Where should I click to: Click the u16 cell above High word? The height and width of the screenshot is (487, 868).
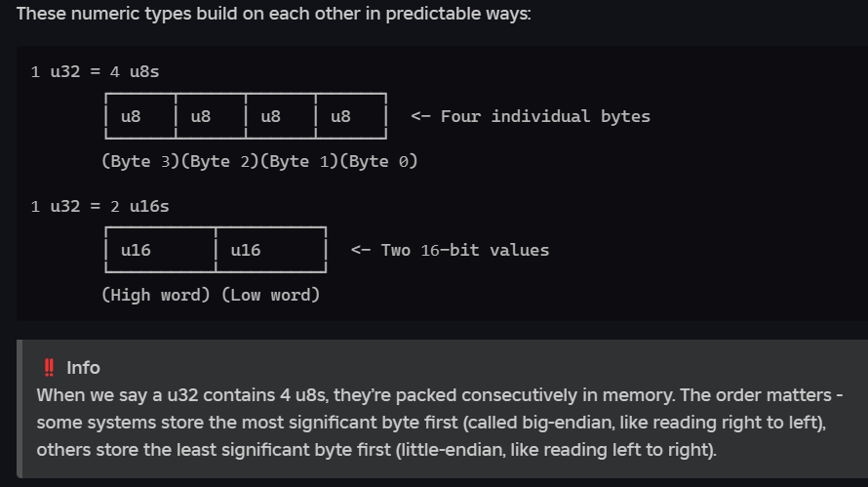click(136, 250)
